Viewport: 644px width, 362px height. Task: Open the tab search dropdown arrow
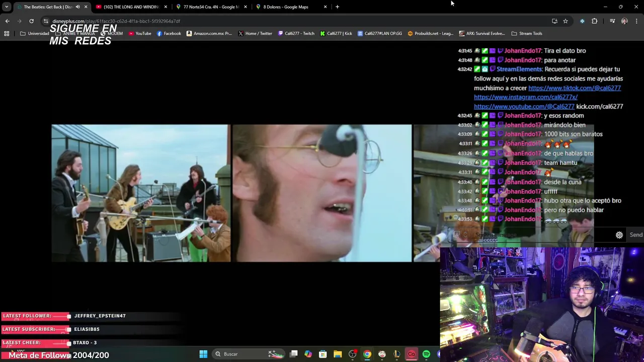(x=7, y=7)
